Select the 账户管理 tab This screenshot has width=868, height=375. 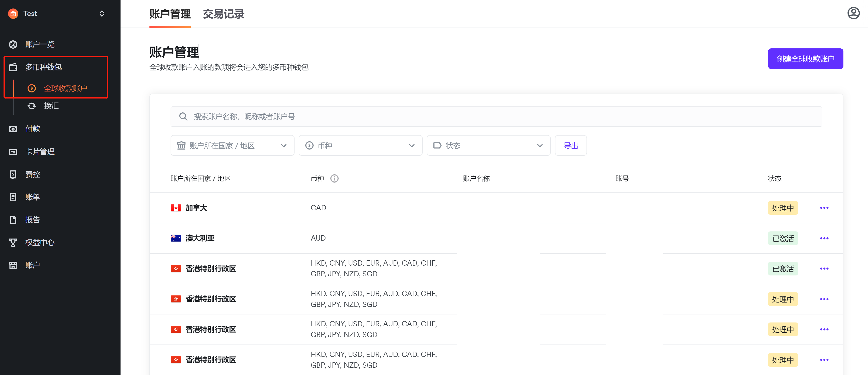170,14
